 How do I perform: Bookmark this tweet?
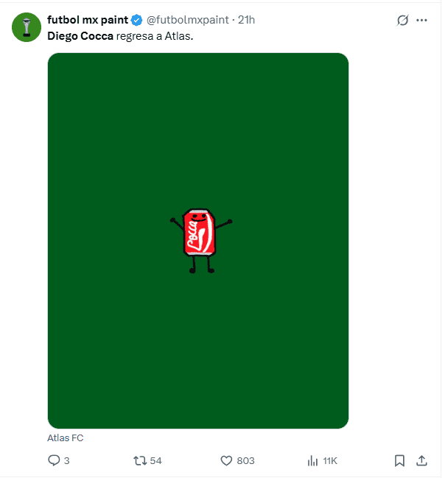click(399, 460)
